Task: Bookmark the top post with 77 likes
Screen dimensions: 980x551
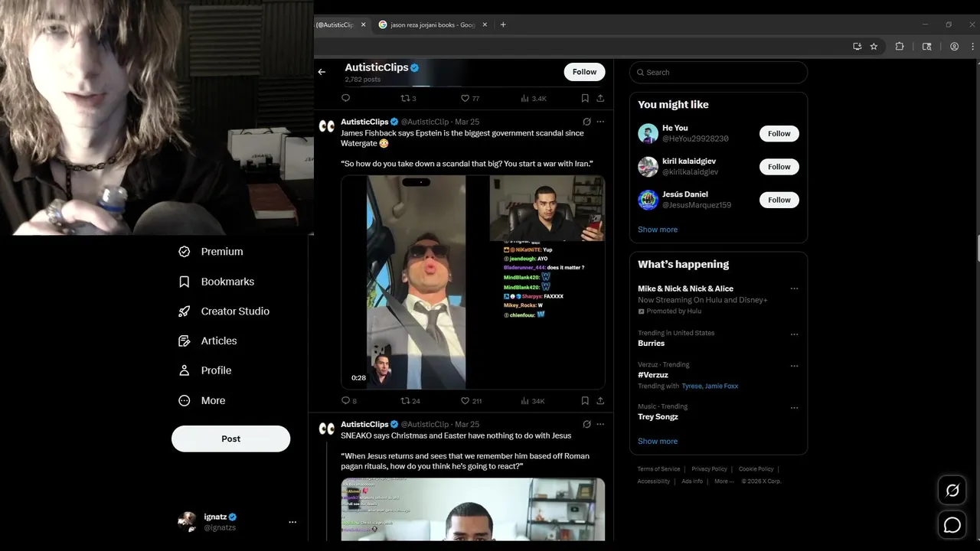Action: pos(585,98)
